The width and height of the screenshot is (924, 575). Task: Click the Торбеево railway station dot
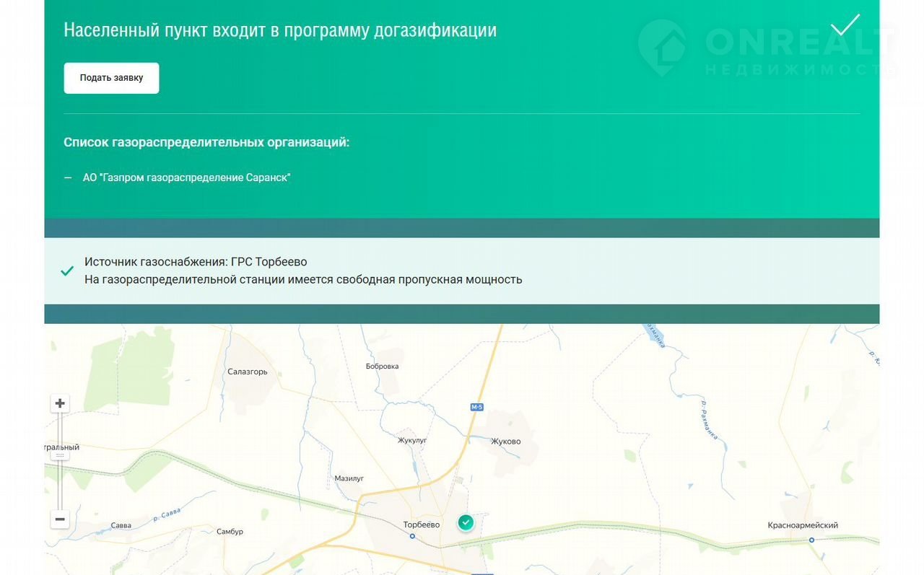(x=412, y=536)
